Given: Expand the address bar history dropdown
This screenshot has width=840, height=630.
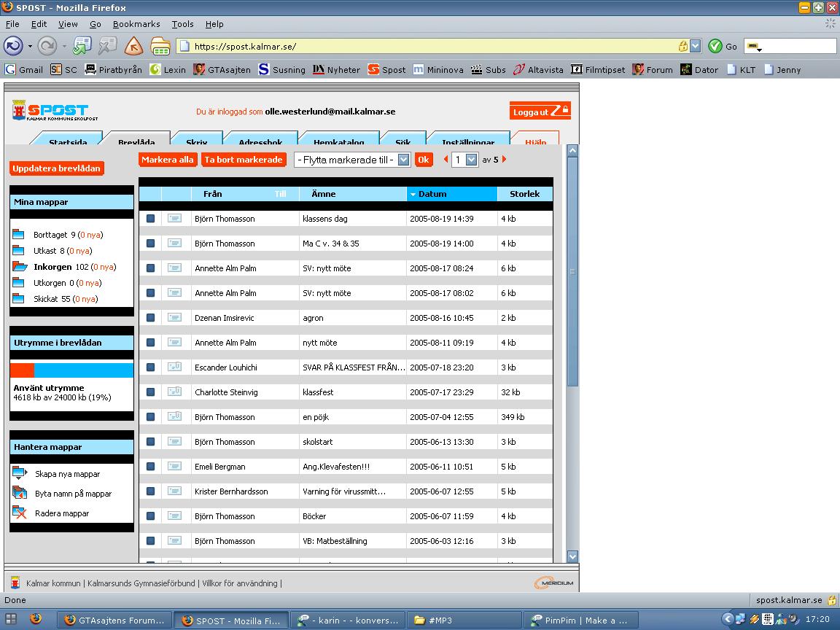Looking at the screenshot, I should pyautogui.click(x=696, y=46).
